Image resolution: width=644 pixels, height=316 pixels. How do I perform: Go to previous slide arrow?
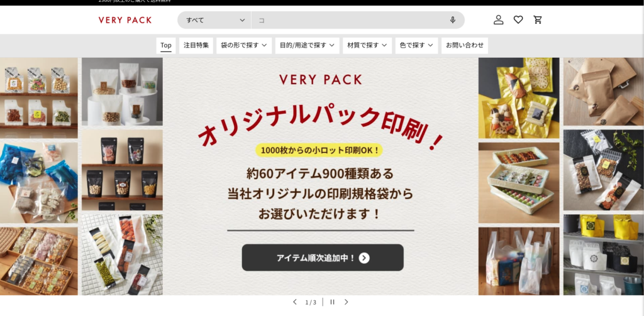pyautogui.click(x=294, y=302)
